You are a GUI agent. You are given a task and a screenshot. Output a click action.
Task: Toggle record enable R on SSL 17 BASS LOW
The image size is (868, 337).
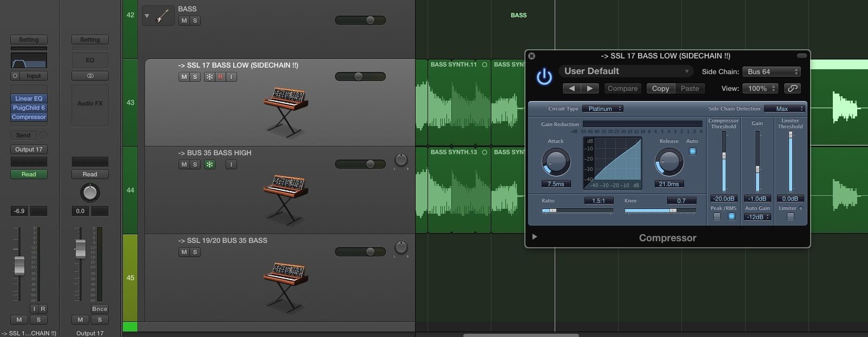click(220, 77)
